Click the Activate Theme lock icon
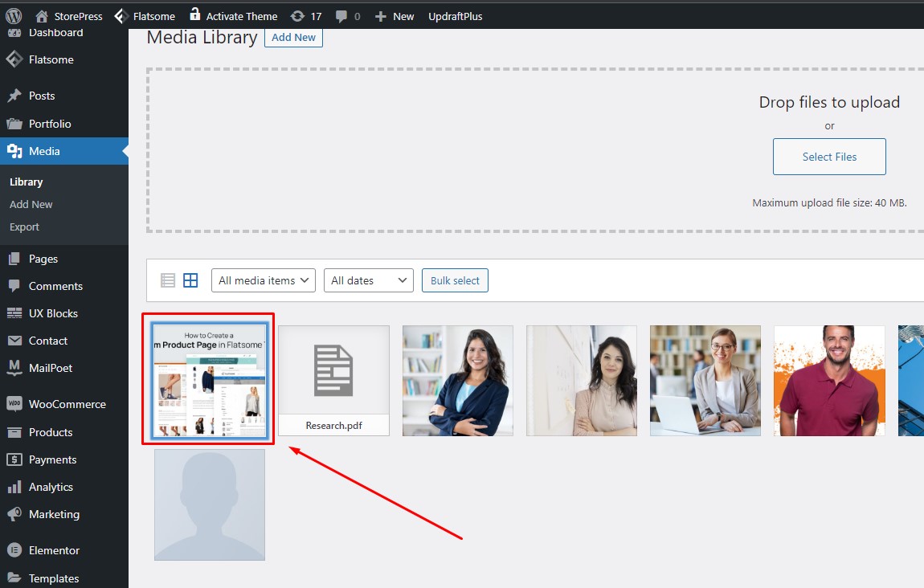The width and height of the screenshot is (924, 588). point(194,14)
